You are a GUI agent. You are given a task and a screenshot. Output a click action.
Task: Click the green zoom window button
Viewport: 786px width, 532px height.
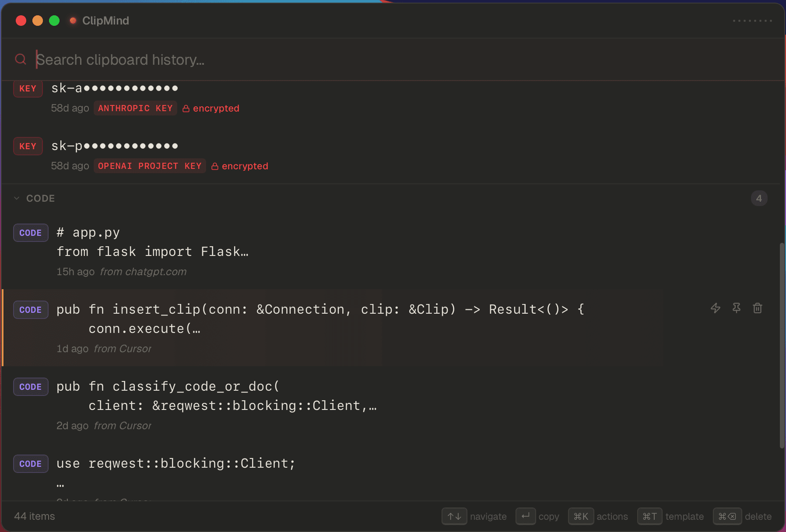click(54, 21)
